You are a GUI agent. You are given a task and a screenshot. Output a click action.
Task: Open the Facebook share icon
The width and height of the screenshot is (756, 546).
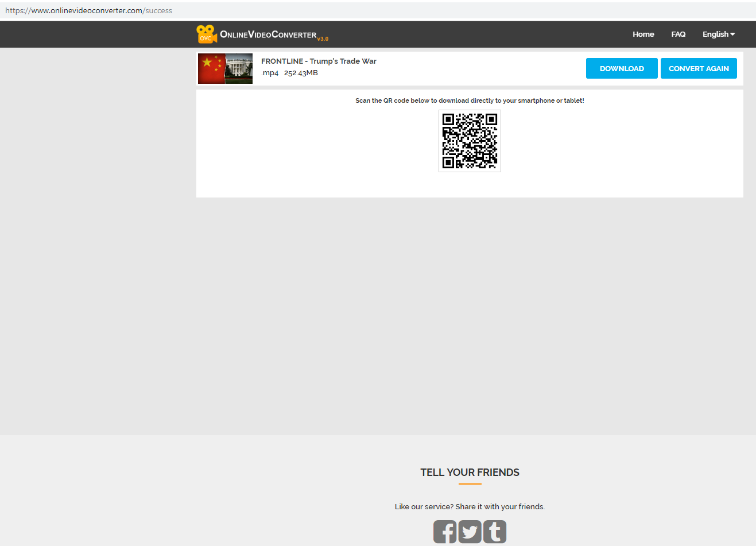coord(445,532)
